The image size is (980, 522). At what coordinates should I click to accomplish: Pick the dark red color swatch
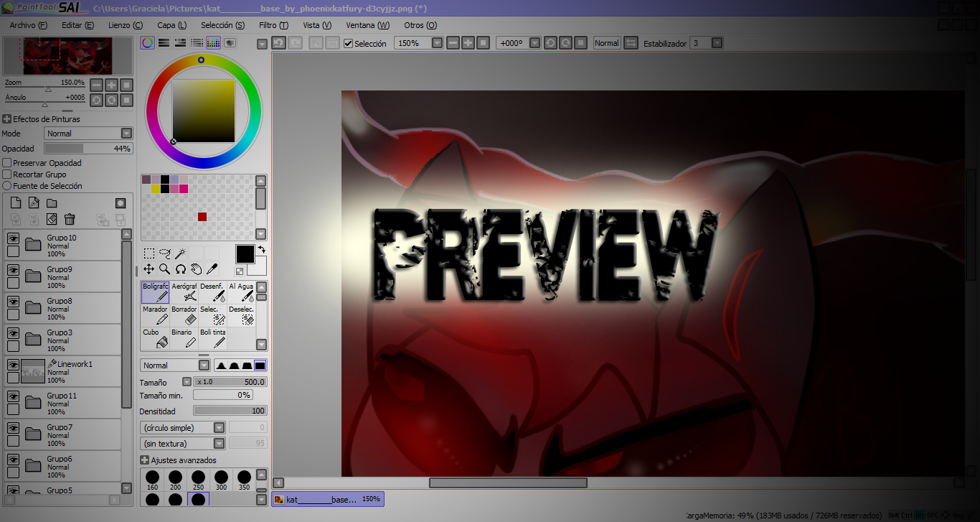(202, 217)
